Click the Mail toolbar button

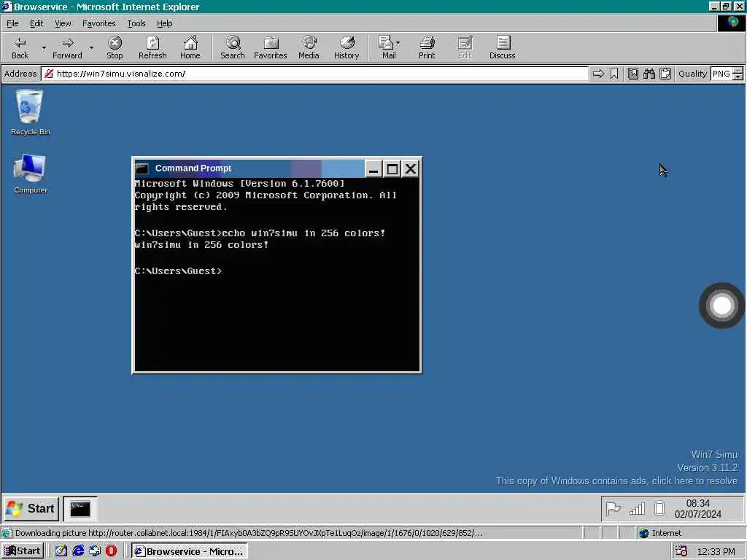(x=387, y=47)
